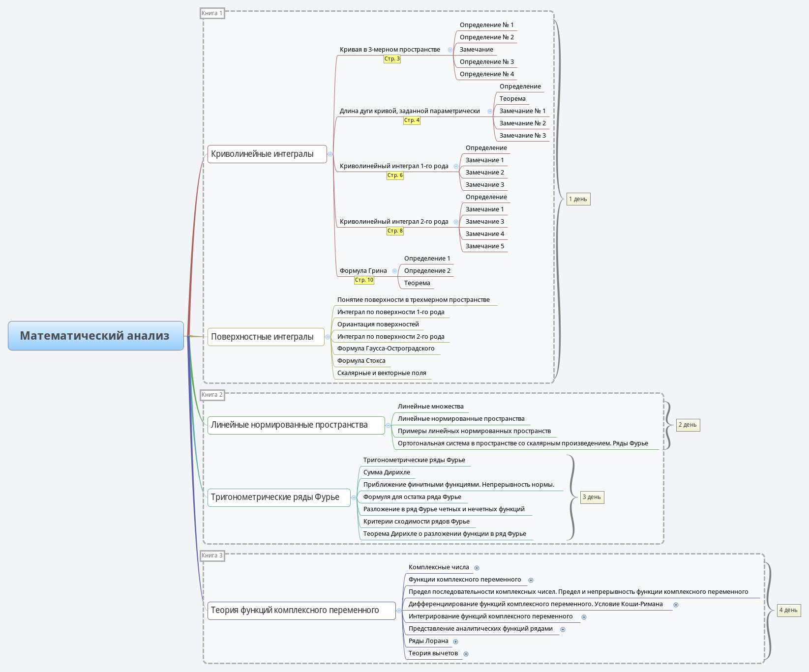Click the yellow Стр. 3 label

(x=392, y=59)
